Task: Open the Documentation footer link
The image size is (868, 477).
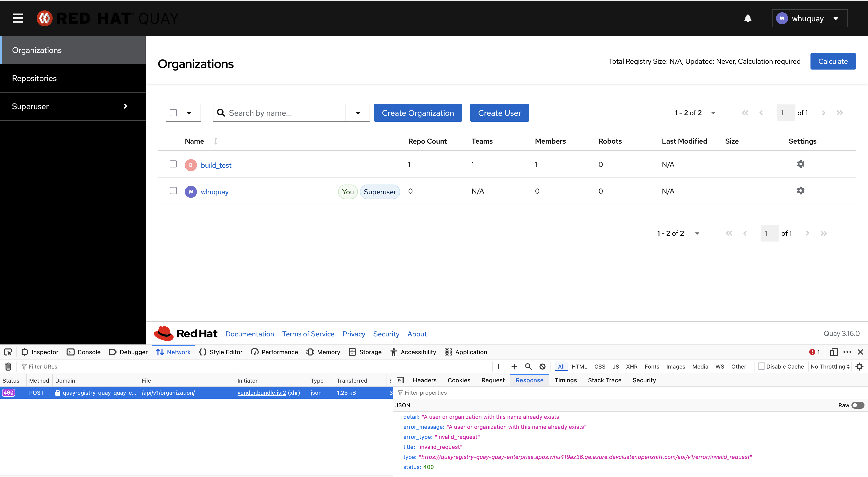Action: [249, 334]
